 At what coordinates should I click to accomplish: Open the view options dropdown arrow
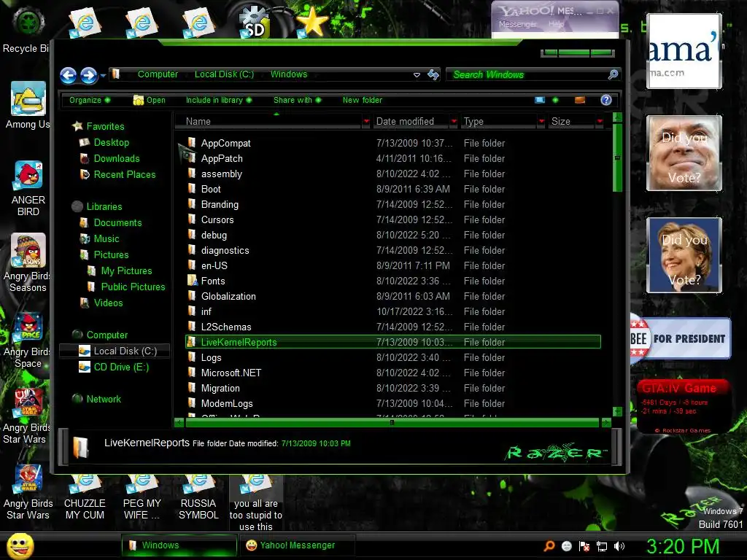[555, 100]
